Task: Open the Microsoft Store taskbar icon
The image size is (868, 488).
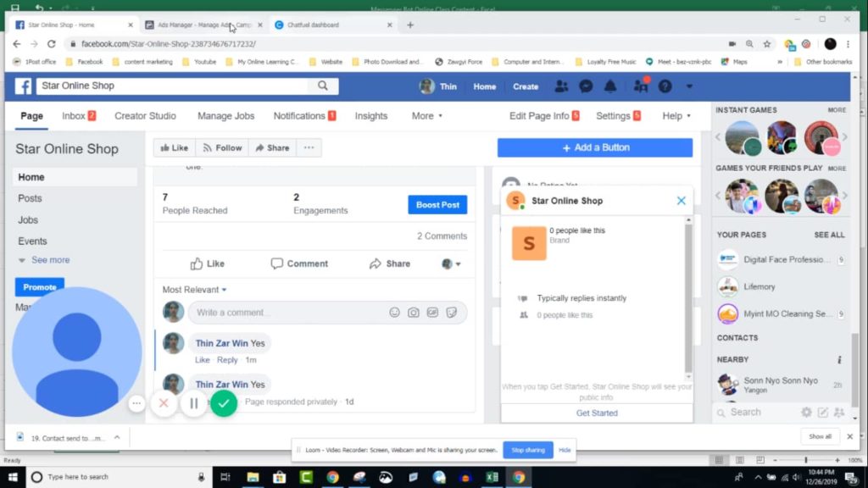Action: point(280,477)
